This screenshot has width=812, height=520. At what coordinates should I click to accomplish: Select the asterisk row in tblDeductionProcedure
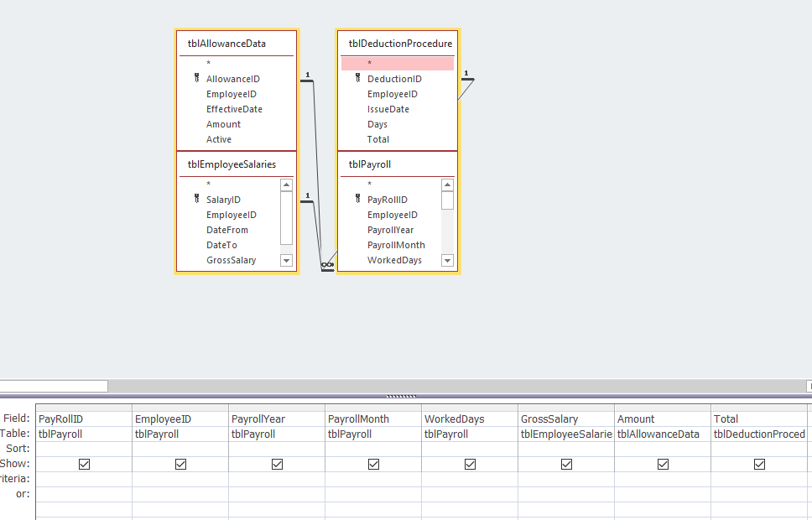click(x=398, y=63)
